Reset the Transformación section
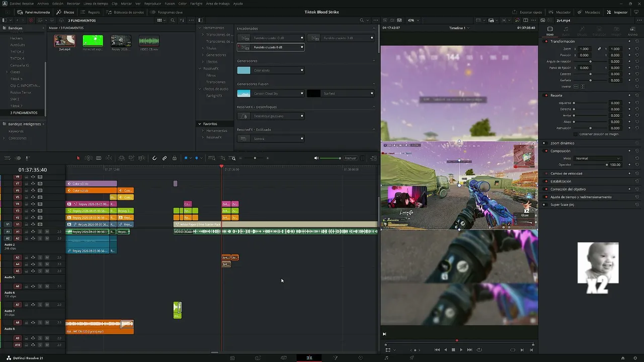 (x=637, y=41)
